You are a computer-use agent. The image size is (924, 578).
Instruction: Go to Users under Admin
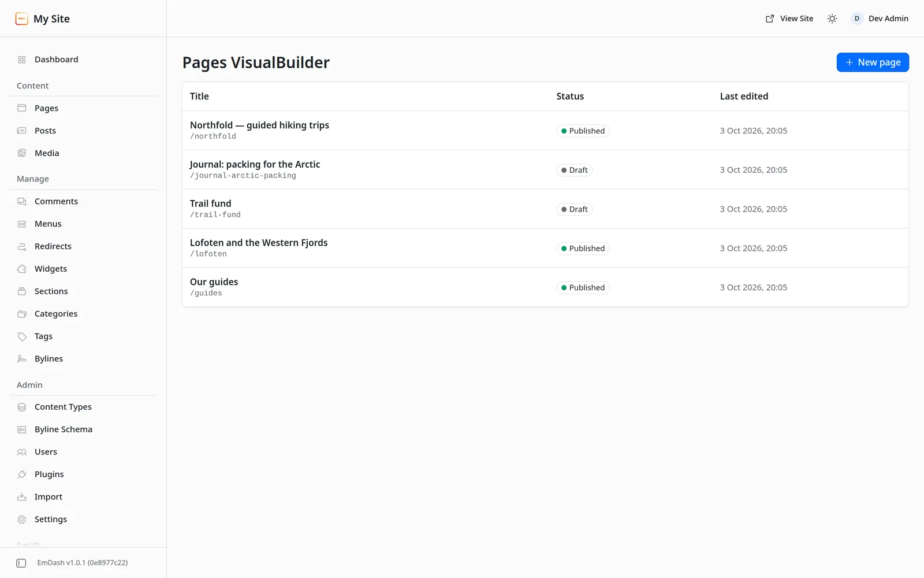point(83,452)
